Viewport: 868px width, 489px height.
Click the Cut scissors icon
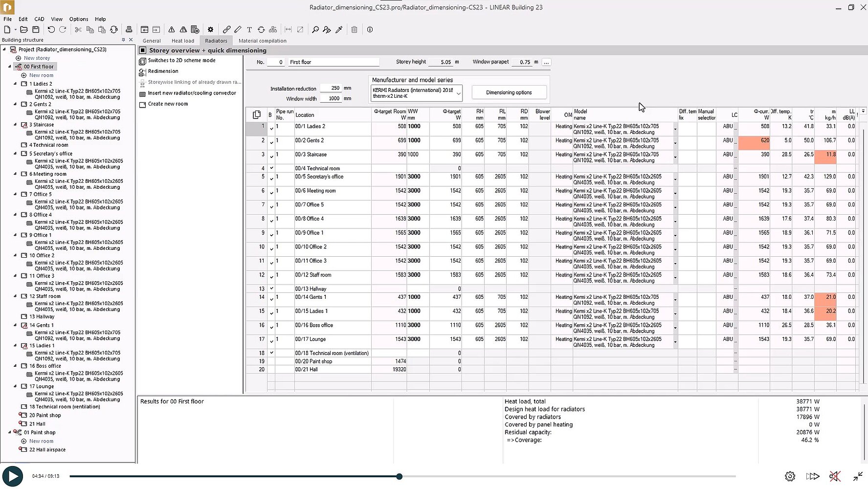click(x=78, y=30)
